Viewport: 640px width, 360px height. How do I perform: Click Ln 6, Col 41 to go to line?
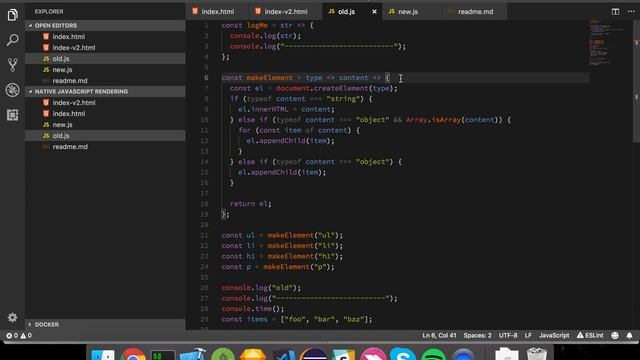[439, 336]
